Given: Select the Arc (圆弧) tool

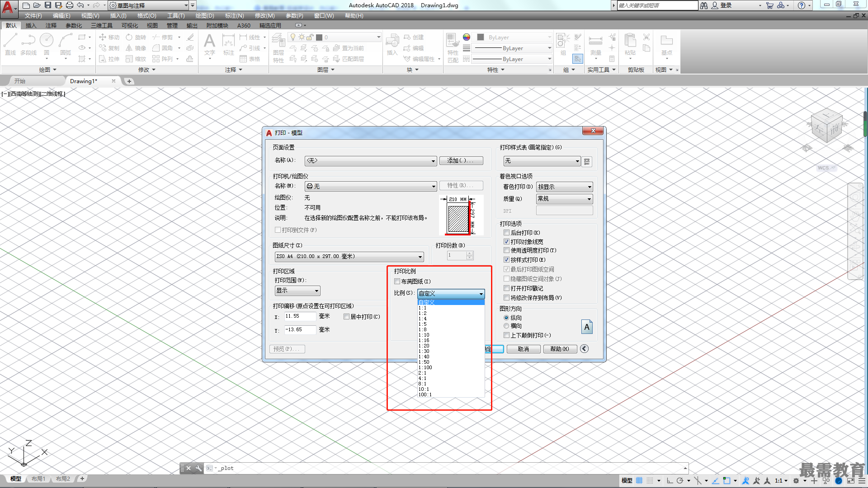Looking at the screenshot, I should pos(66,44).
